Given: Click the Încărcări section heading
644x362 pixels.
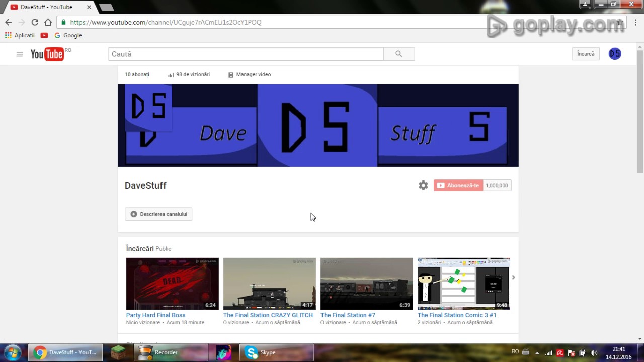Looking at the screenshot, I should pyautogui.click(x=140, y=248).
